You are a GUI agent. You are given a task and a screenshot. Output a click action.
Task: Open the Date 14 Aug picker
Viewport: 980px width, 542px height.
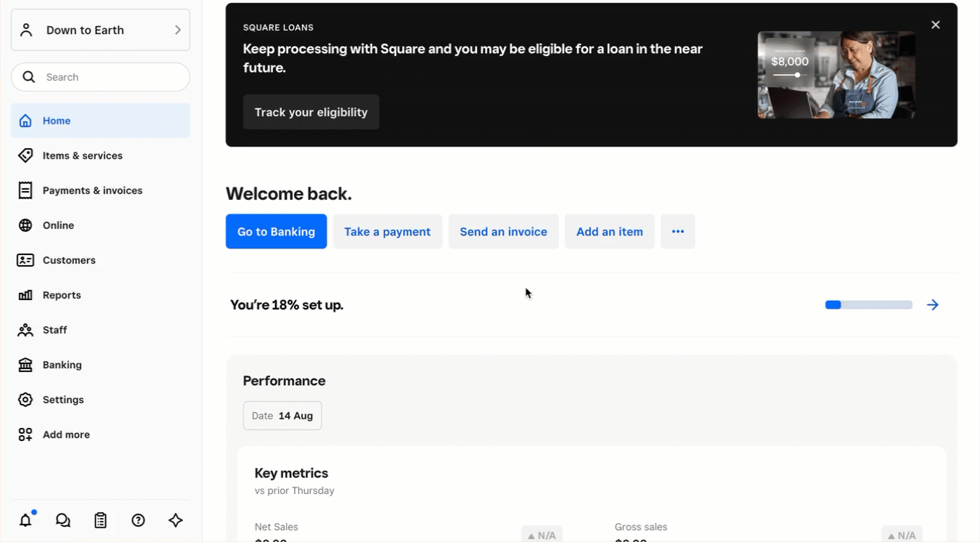click(x=282, y=416)
